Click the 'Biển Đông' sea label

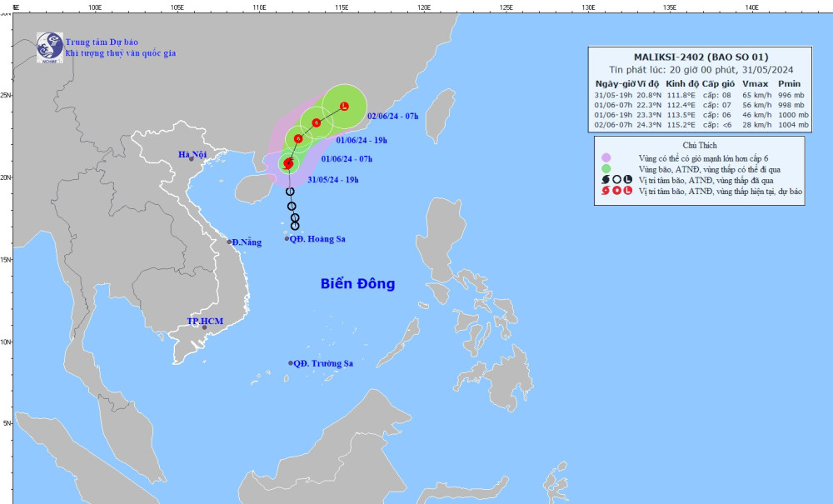pyautogui.click(x=357, y=283)
